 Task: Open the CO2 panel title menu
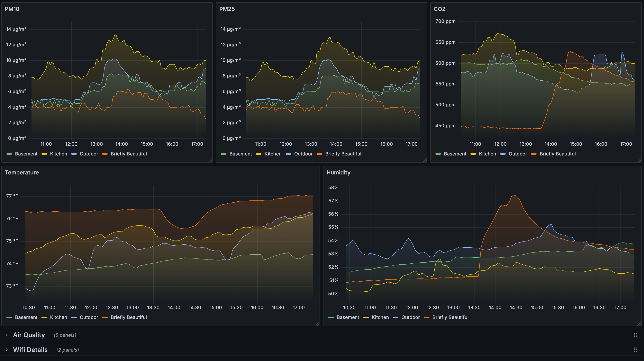(439, 9)
